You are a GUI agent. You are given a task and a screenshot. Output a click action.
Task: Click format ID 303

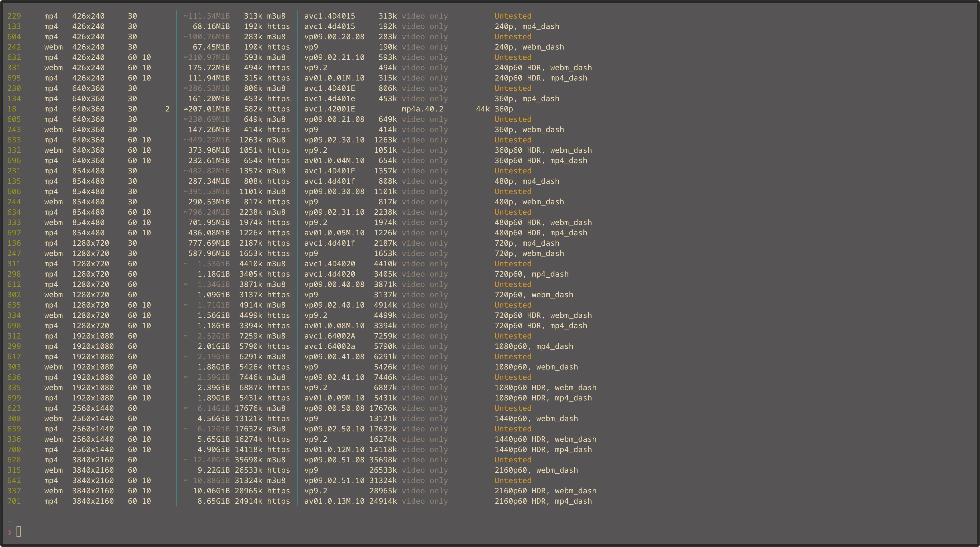[x=14, y=367]
